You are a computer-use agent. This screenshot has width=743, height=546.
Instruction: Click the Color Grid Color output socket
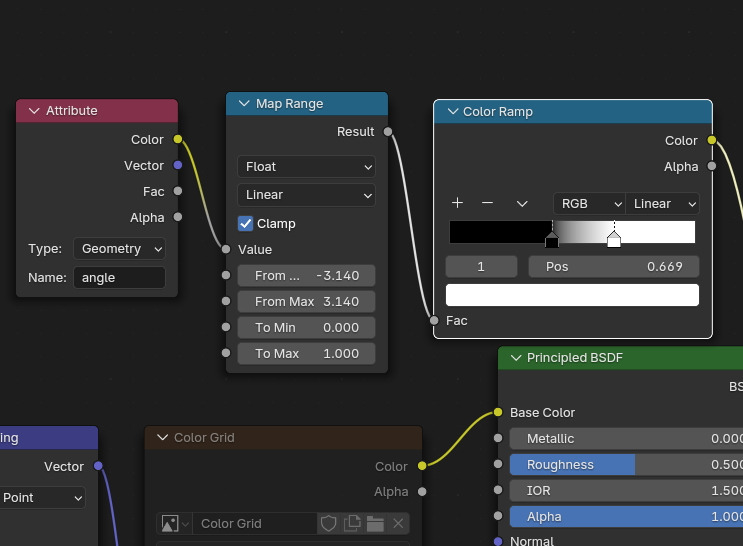422,466
